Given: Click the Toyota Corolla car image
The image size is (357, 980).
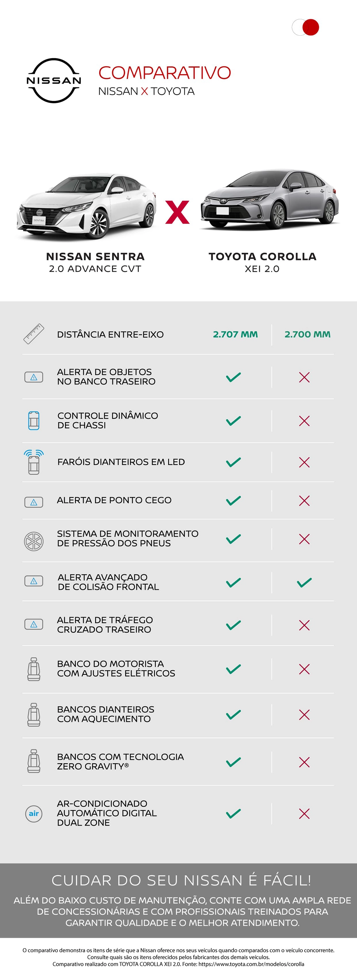Looking at the screenshot, I should 270,200.
